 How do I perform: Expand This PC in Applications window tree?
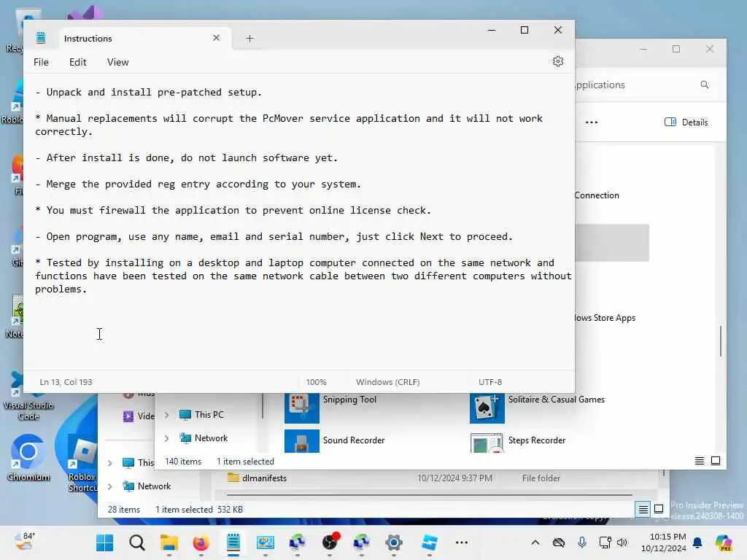coord(167,415)
